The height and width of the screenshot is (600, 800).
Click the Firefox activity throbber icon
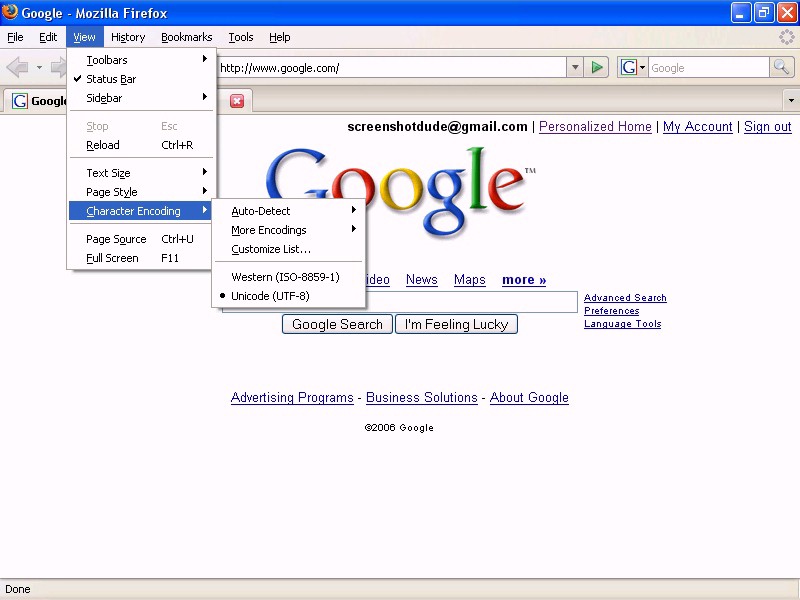[x=787, y=37]
